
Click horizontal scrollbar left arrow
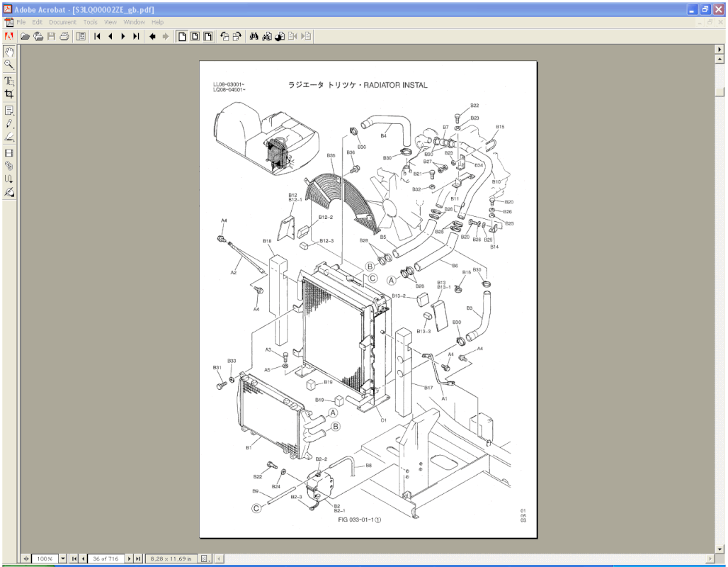219,558
